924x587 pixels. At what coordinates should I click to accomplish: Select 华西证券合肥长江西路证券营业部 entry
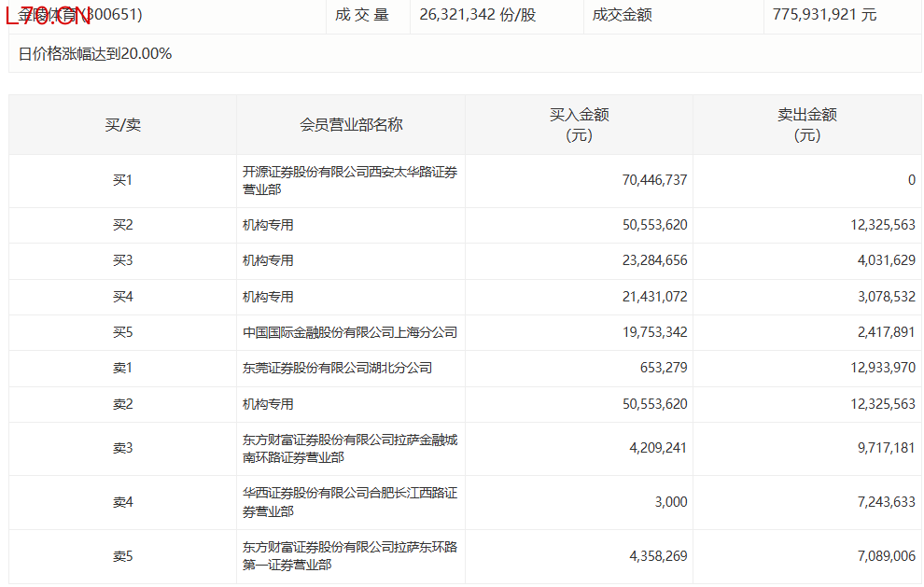point(349,502)
